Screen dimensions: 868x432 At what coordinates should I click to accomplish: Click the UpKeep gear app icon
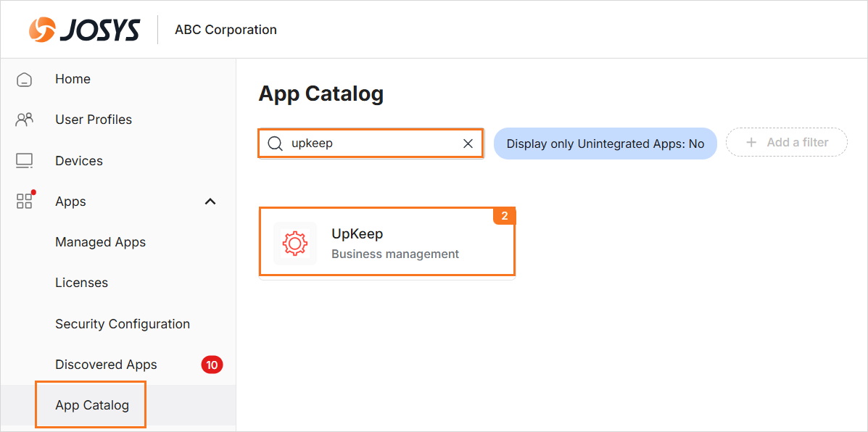(x=295, y=244)
